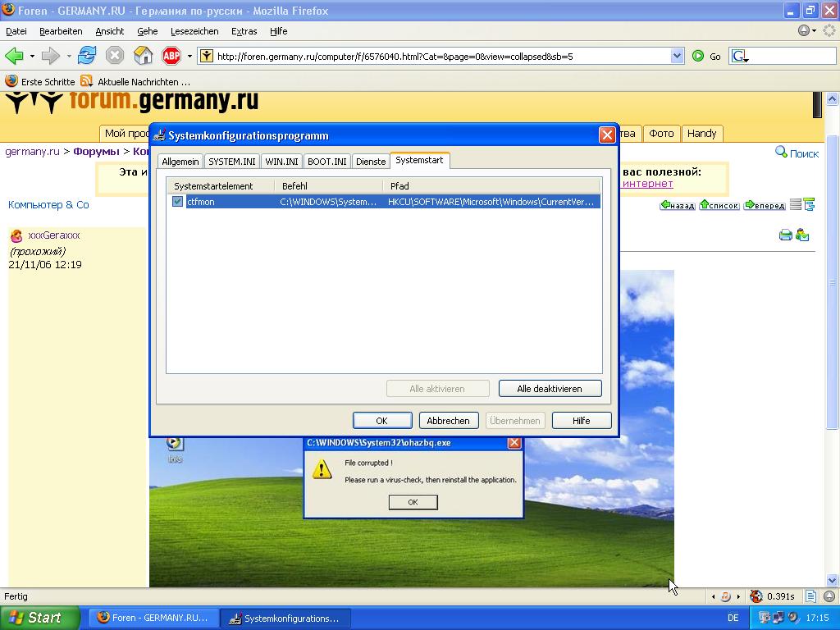Viewport: 840px width, 630px height.
Task: Click the webcam icon in the system tray
Action: (x=793, y=618)
